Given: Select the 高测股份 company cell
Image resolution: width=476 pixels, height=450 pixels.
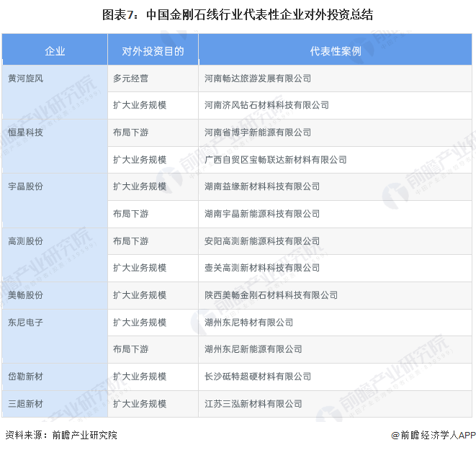Looking at the screenshot, I should tap(25, 240).
